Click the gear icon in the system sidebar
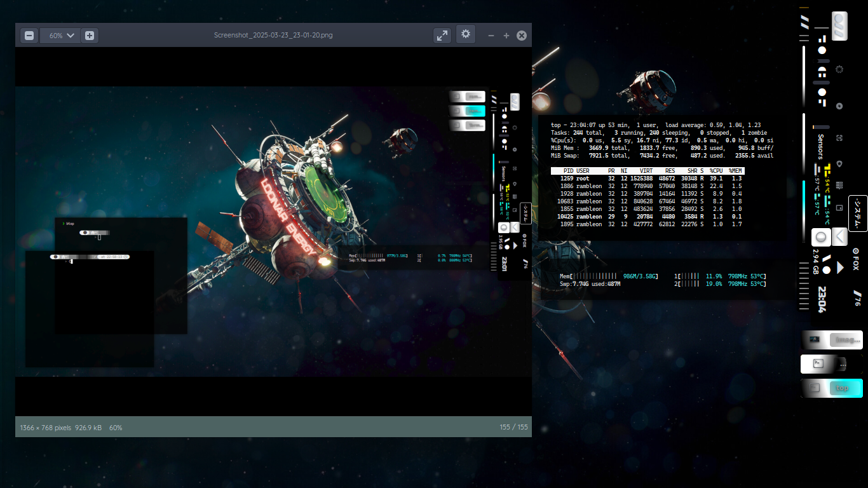 [838, 70]
